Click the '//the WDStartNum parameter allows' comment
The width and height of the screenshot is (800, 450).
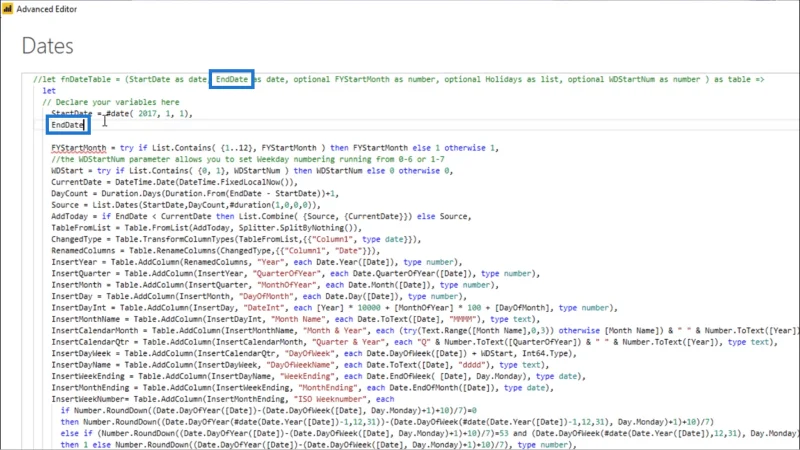[x=247, y=159]
